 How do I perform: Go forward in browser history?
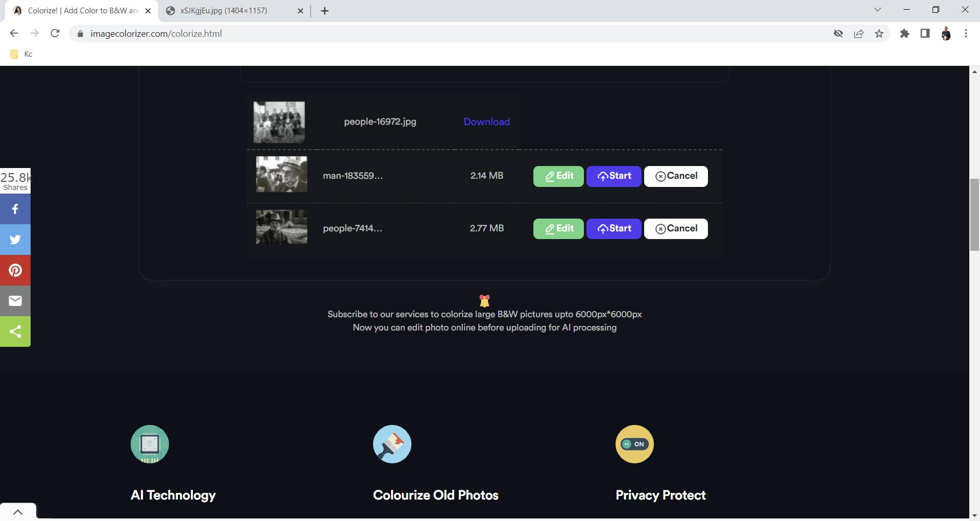point(34,34)
